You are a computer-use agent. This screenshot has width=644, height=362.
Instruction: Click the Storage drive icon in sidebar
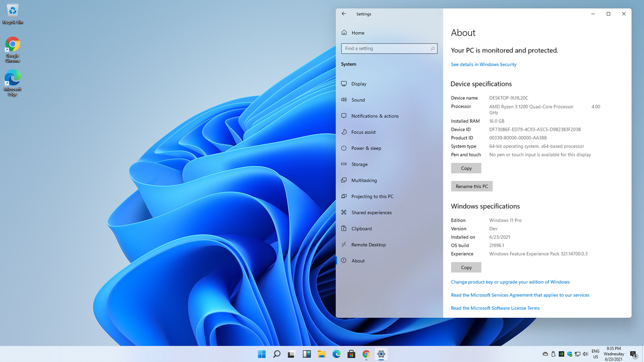pos(344,164)
